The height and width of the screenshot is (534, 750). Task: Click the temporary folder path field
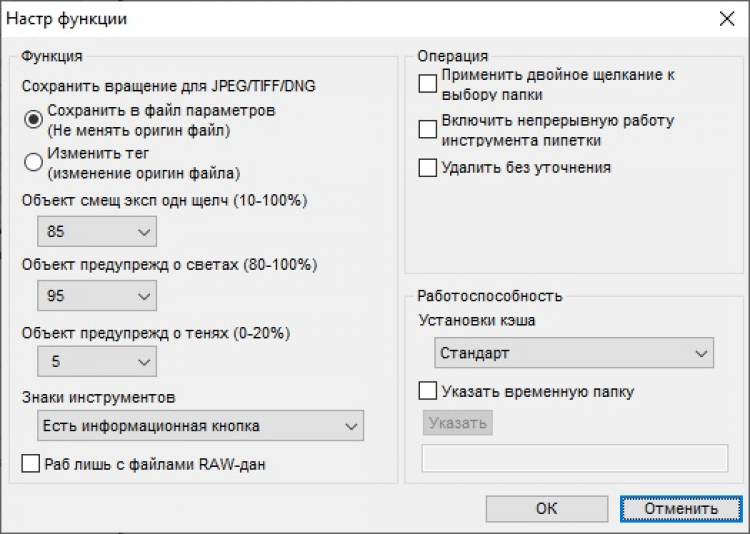(574, 458)
